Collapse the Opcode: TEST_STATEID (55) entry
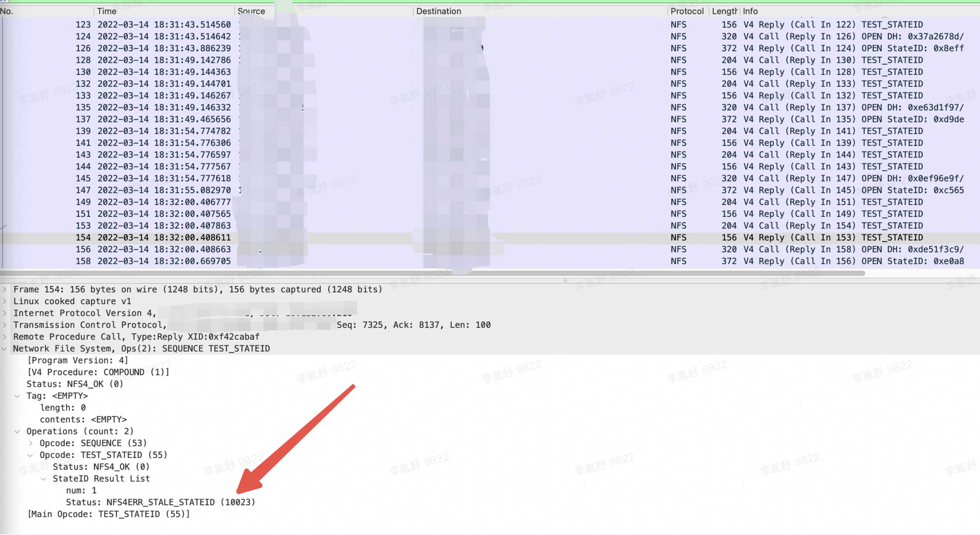 coord(31,455)
